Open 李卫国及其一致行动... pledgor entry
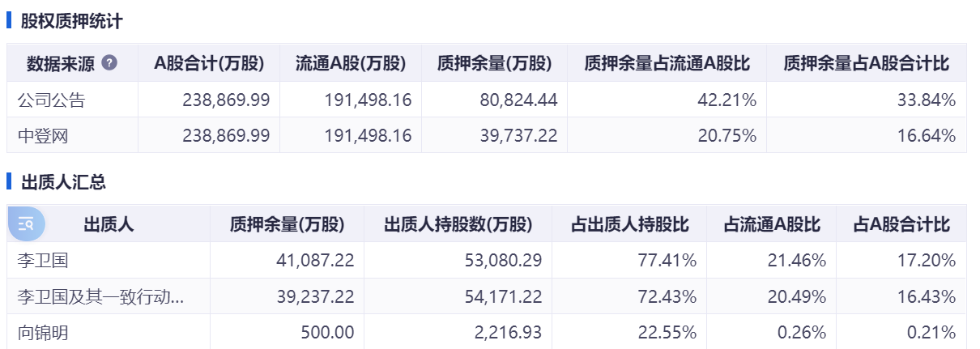Image resolution: width=980 pixels, height=349 pixels. coord(100,296)
